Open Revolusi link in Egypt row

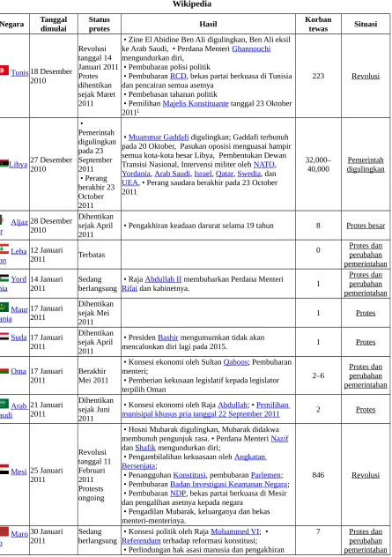(x=366, y=475)
